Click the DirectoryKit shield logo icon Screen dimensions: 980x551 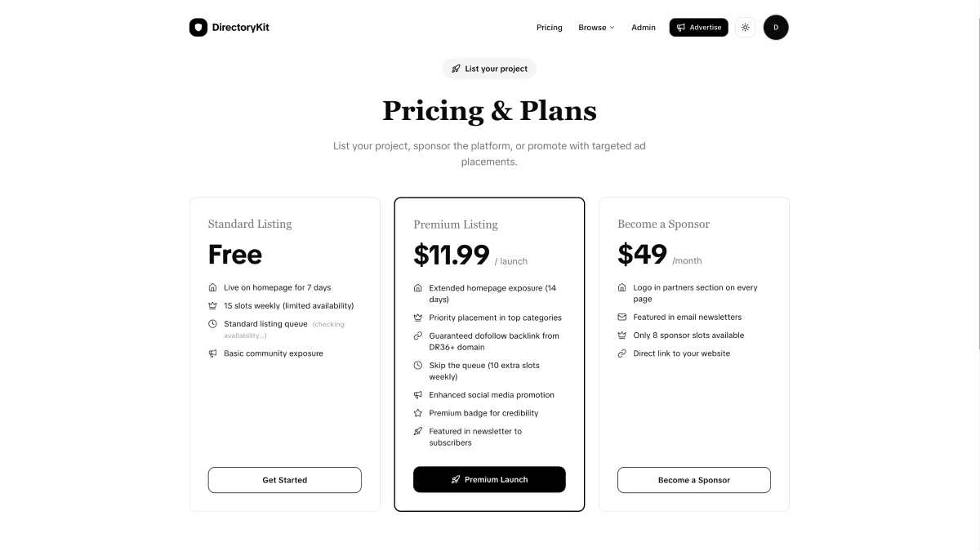point(198,28)
